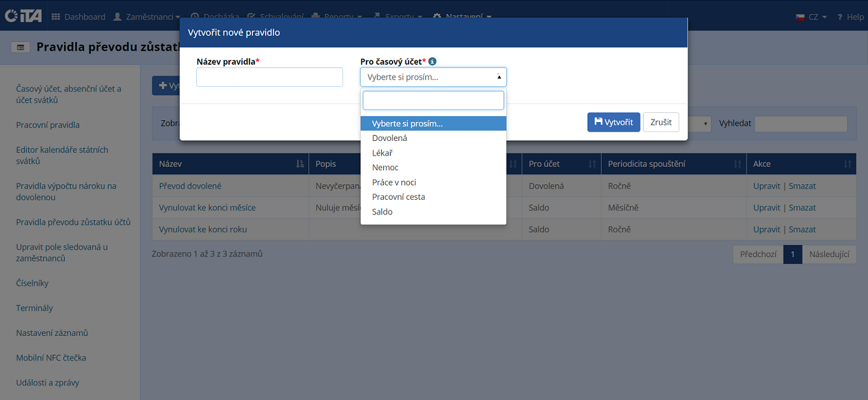Screen dimensions: 868x400
Task: Select Dovolená from the dropdown list
Action: [389, 138]
